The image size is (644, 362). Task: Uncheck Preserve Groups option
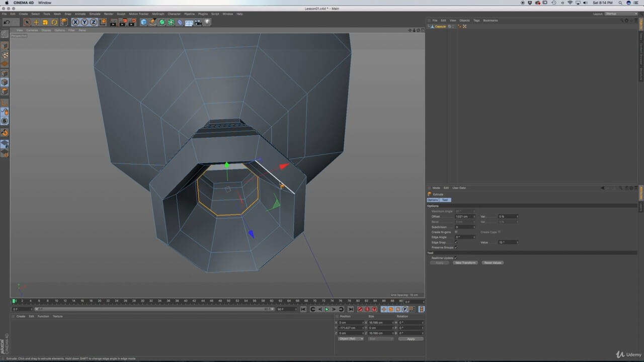click(456, 247)
